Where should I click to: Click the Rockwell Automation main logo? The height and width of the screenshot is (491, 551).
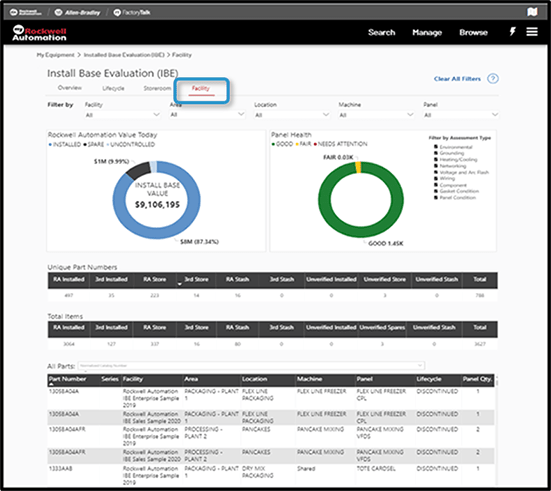[39, 33]
